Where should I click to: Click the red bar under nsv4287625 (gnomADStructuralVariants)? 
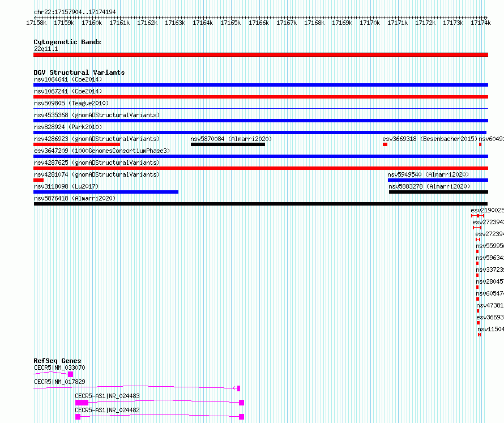(x=260, y=168)
